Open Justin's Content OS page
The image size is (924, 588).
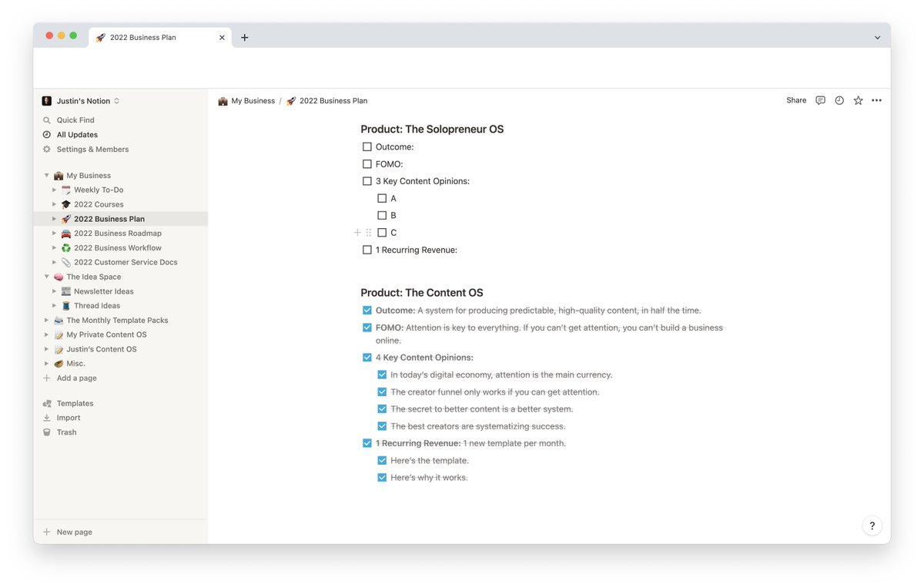pos(102,349)
